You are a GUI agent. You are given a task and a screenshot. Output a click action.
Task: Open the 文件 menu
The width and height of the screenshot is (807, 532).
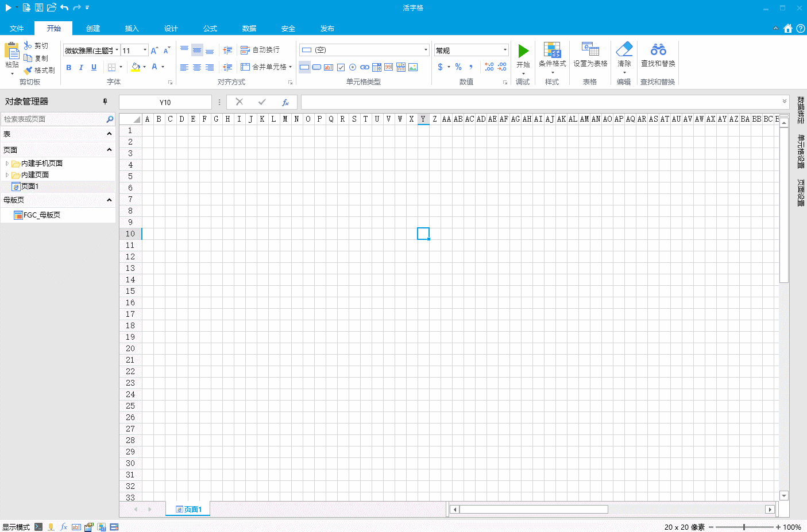(17, 28)
